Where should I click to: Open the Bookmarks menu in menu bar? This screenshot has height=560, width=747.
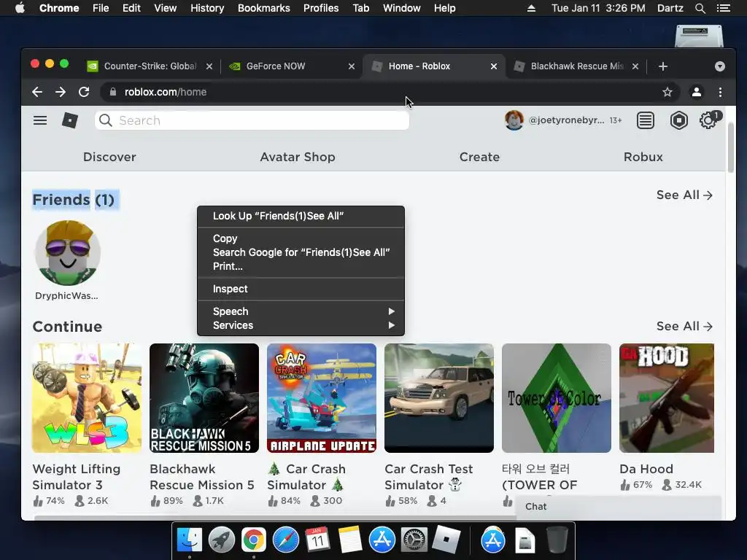[x=264, y=8]
